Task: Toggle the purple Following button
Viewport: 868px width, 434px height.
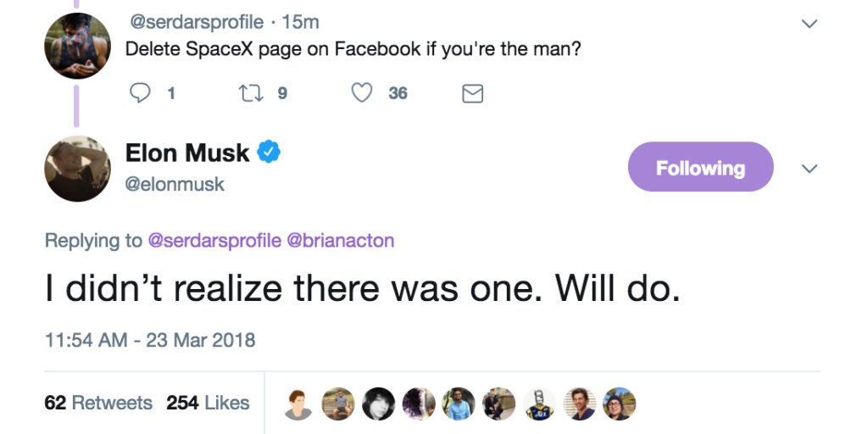Action: (700, 167)
